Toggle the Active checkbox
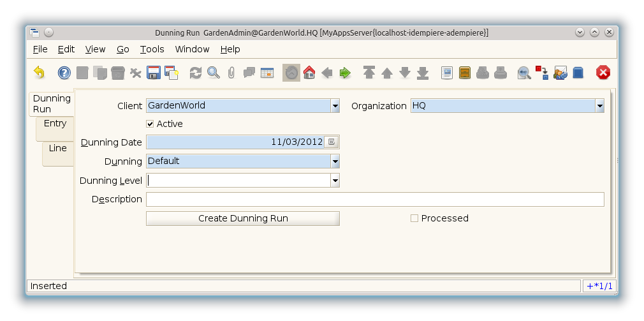This screenshot has width=644, height=321. coord(150,124)
